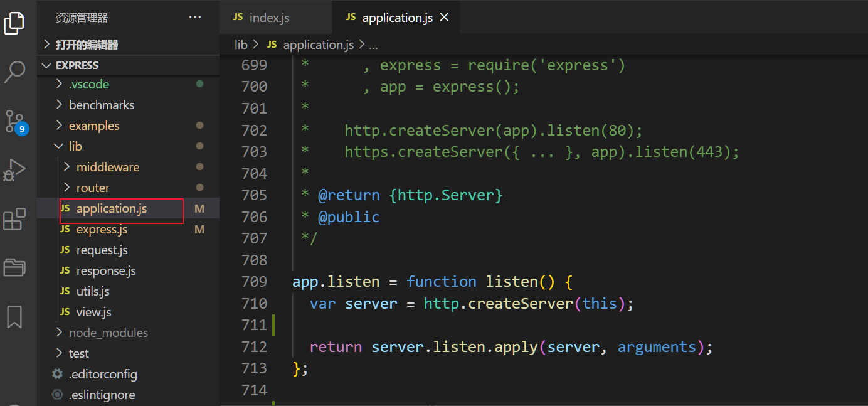Place cursor on line 709 app.listen

coord(336,282)
